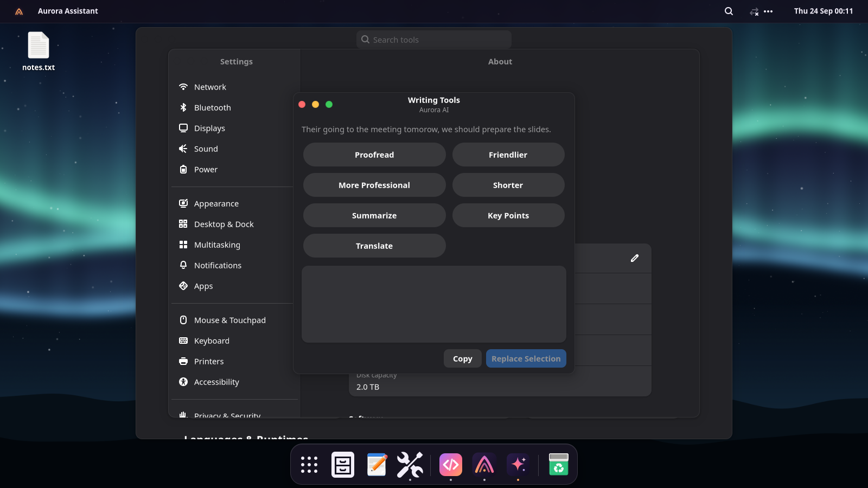Make the text Friendlier
Viewport: 868px width, 488px height.
(x=508, y=155)
